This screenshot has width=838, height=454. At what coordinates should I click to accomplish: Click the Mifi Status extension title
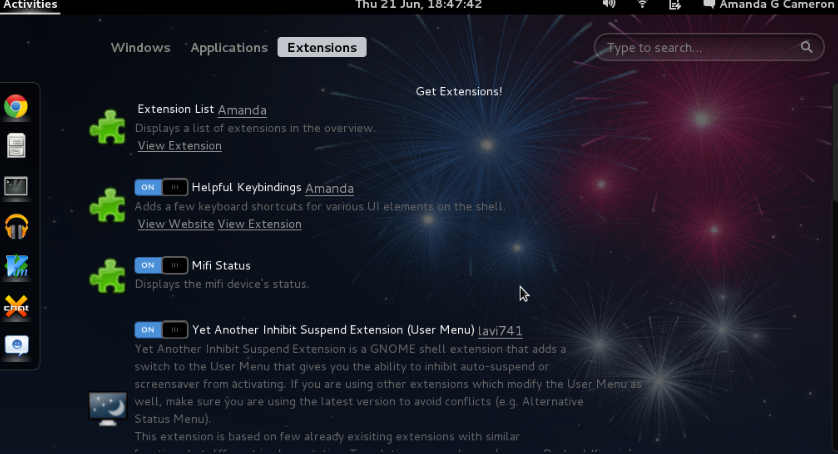click(x=221, y=265)
